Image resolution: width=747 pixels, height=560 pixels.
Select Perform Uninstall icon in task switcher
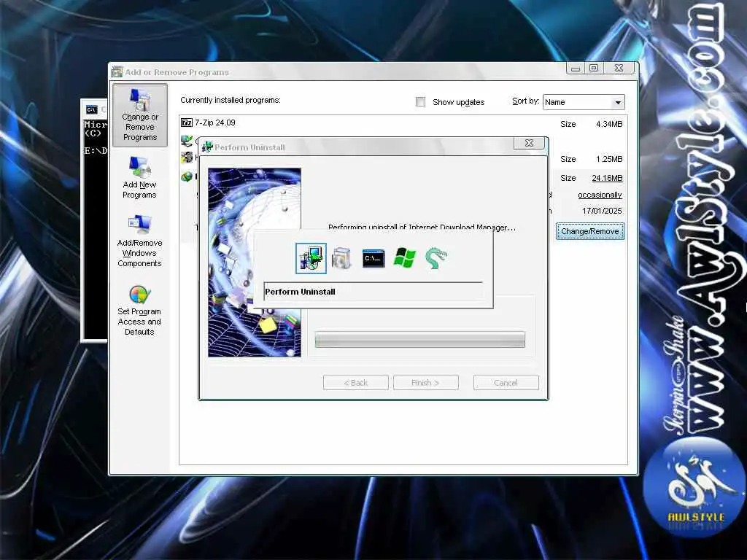[x=311, y=258]
